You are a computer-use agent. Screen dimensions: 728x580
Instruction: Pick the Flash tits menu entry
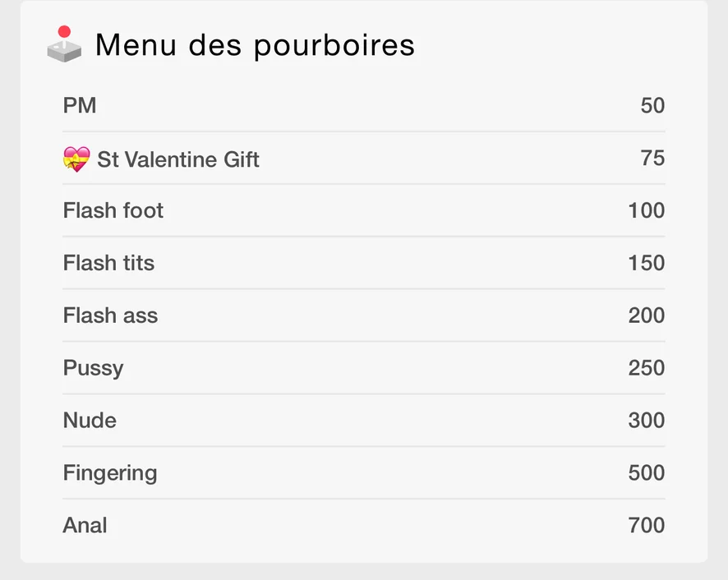click(108, 264)
